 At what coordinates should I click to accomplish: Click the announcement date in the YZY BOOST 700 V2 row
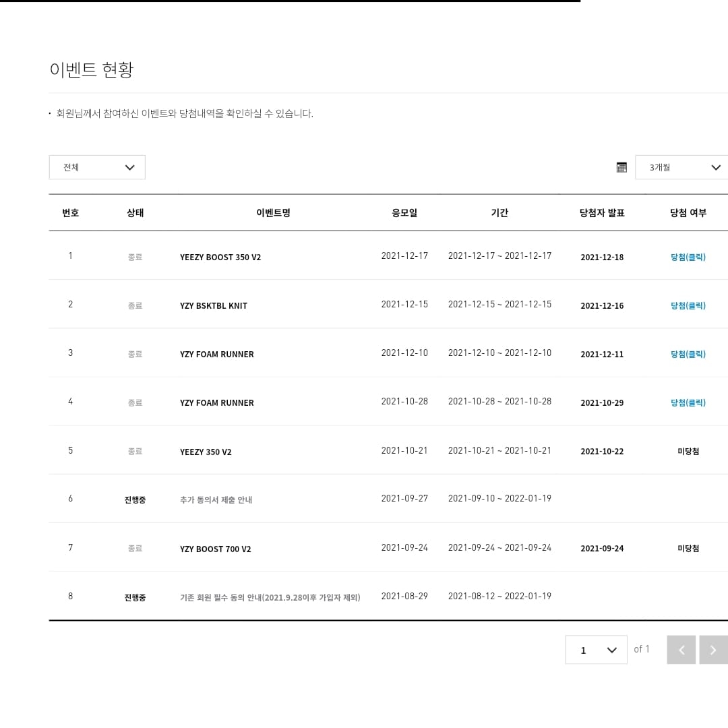(x=602, y=548)
